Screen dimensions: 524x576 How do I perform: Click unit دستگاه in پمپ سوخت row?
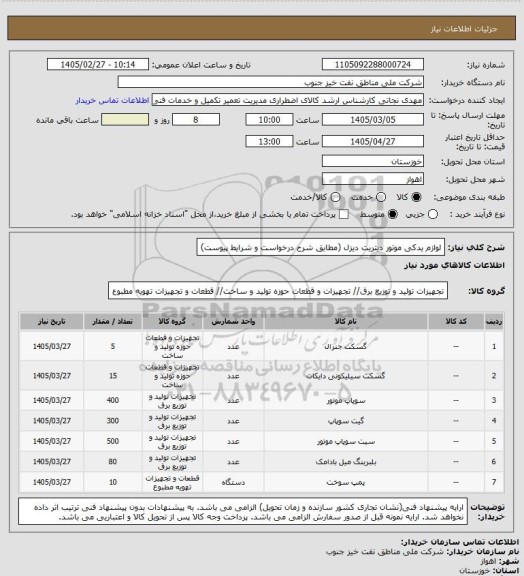233,482
